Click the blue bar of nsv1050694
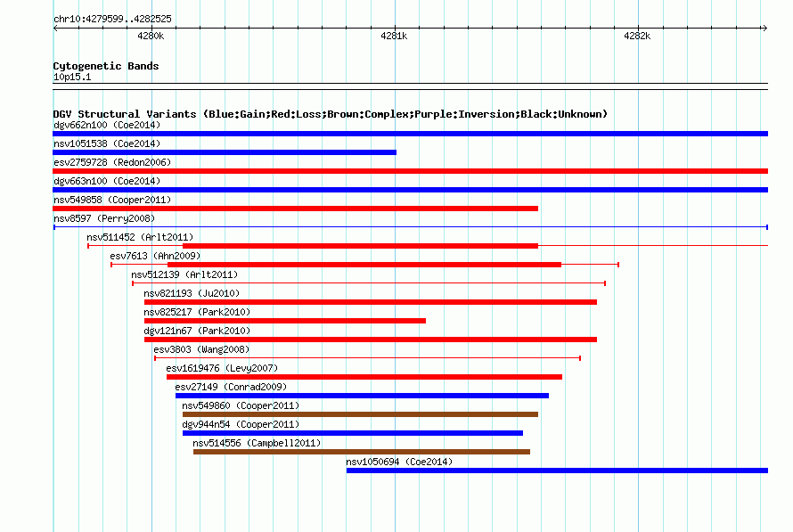Viewport: 793px width, 532px height. click(557, 471)
